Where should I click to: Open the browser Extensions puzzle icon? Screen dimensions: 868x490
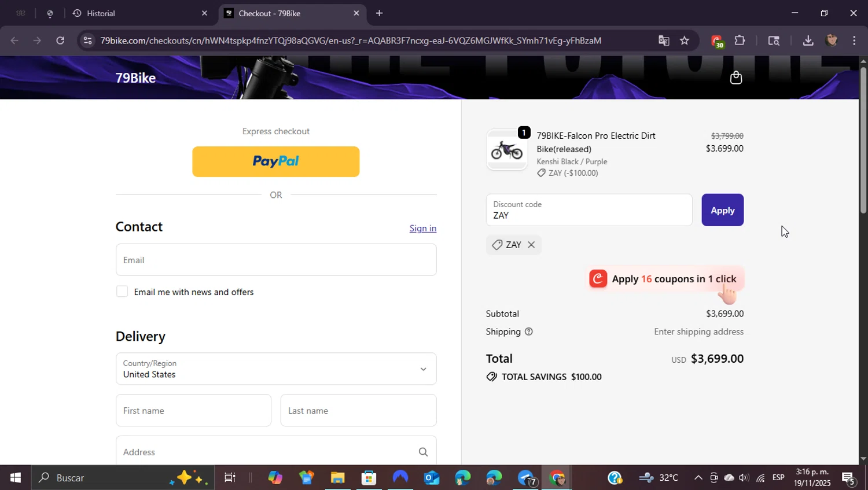740,40
